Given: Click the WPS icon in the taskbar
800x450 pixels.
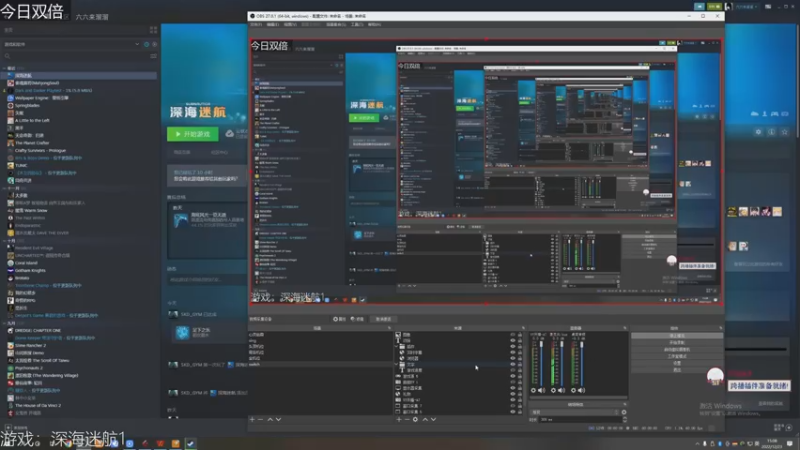Looking at the screenshot, I should [160, 443].
